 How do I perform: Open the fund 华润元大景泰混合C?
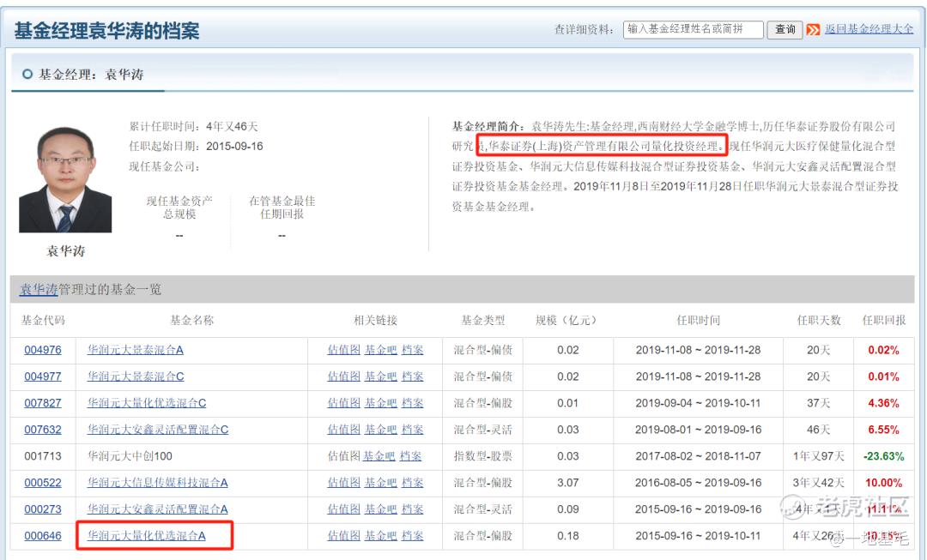[136, 376]
